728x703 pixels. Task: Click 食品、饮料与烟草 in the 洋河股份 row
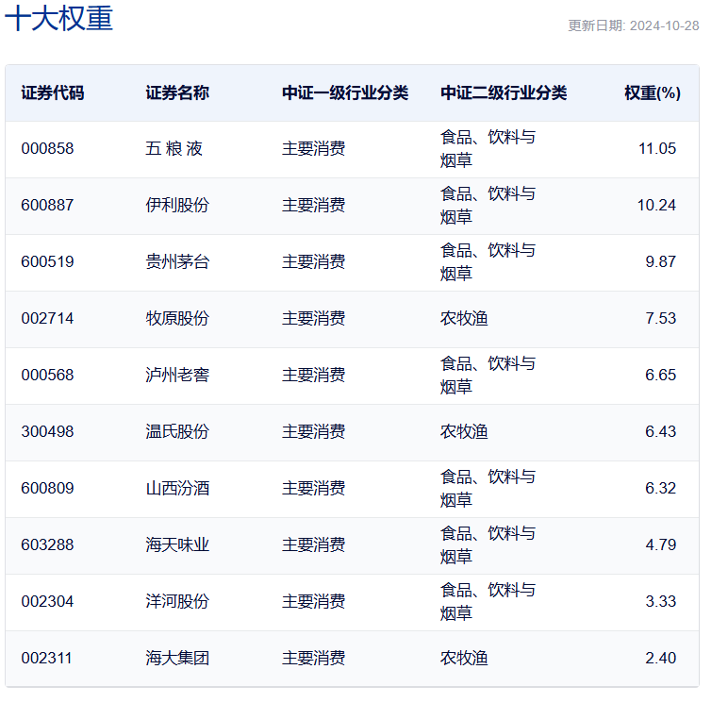(488, 601)
